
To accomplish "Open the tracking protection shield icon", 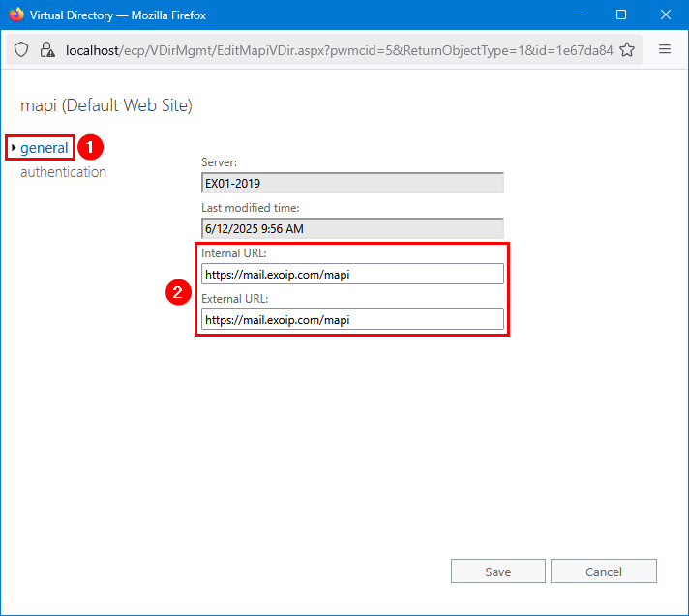I will point(21,50).
